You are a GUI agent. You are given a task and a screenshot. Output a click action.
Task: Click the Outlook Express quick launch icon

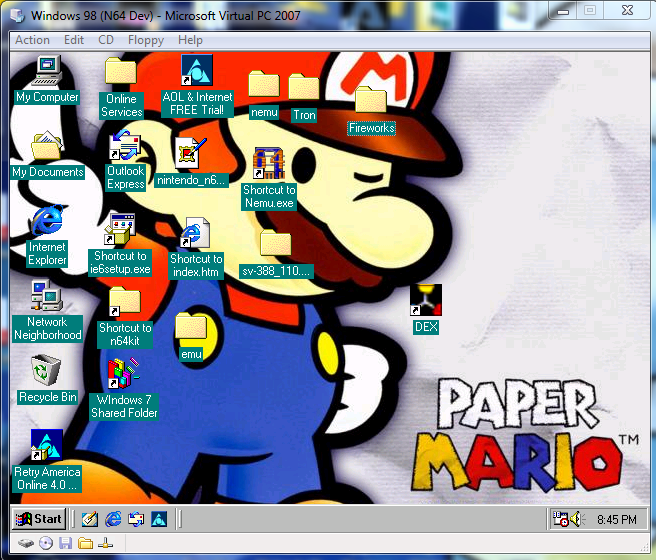(x=136, y=519)
